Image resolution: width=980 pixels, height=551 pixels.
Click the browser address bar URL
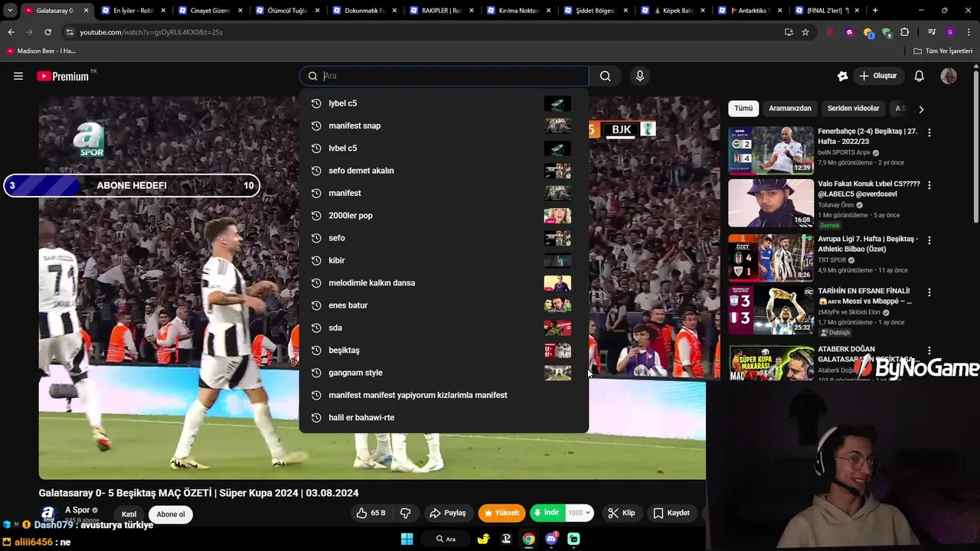pyautogui.click(x=151, y=32)
